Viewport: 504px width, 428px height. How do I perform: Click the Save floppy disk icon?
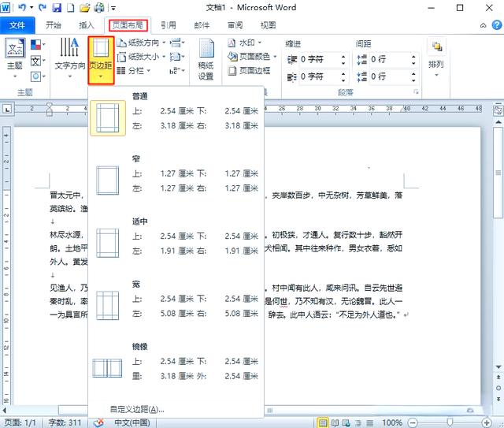(57, 7)
